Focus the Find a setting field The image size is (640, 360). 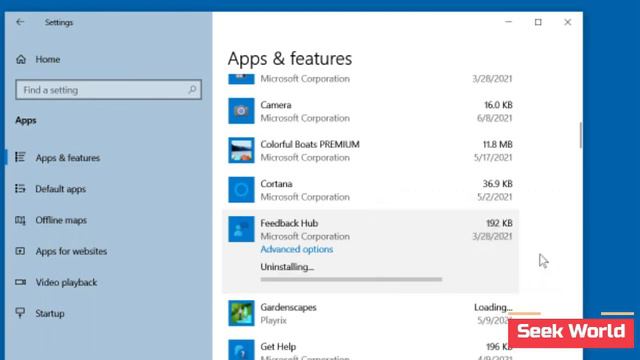coord(109,90)
